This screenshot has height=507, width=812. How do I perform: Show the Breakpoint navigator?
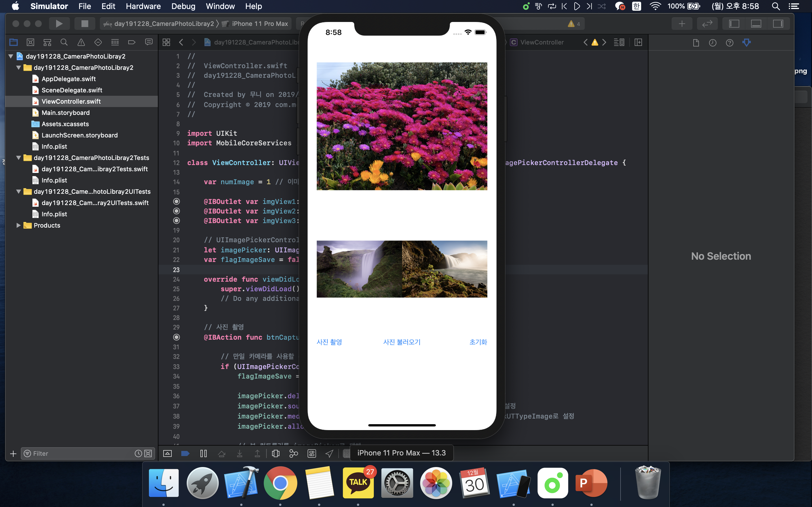pos(132,42)
